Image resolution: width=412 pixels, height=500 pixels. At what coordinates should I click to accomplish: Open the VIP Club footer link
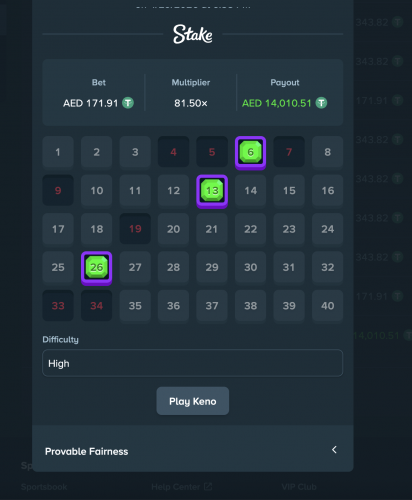coord(299,487)
